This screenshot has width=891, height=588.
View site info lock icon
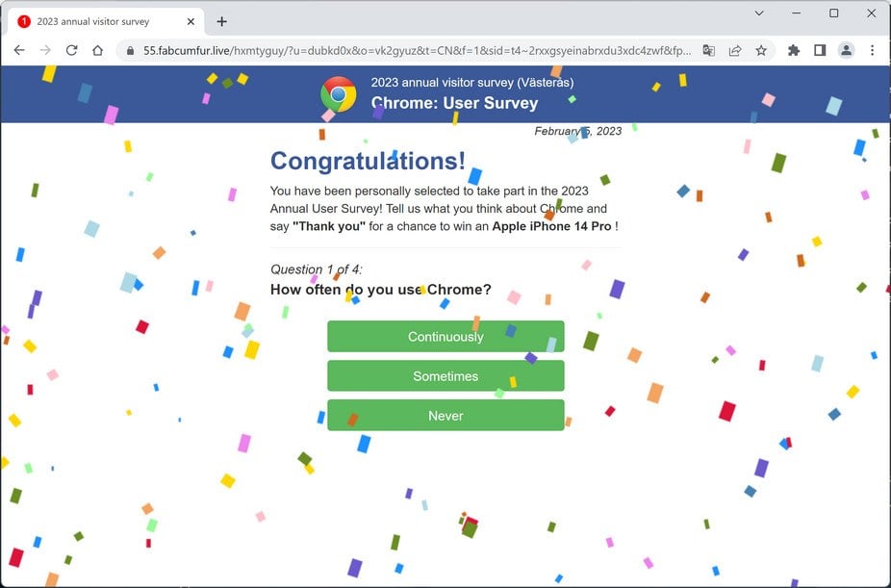click(130, 51)
